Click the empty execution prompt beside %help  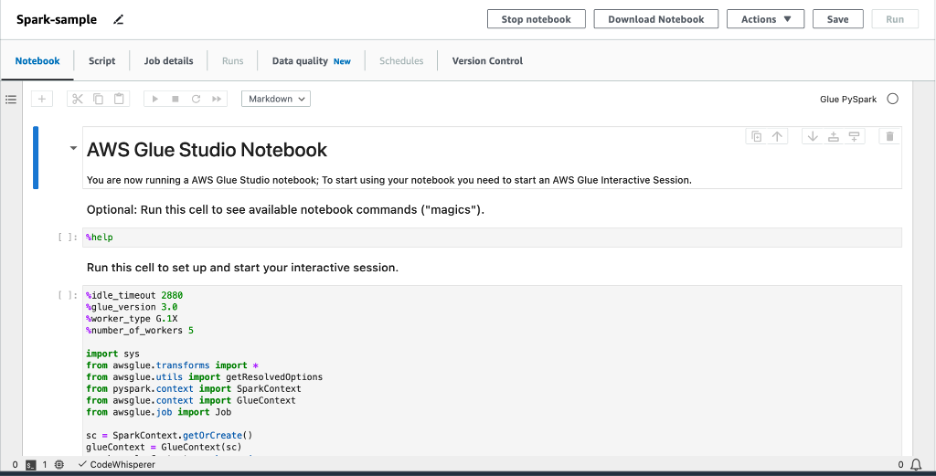click(x=67, y=237)
